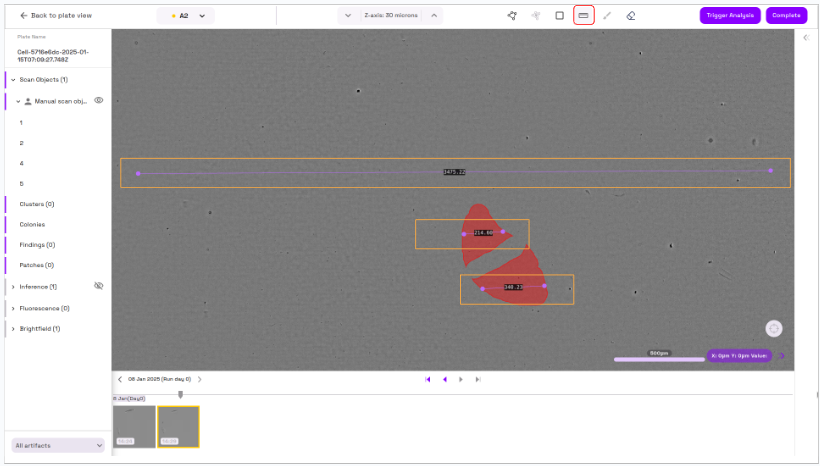Select scan object 4 in list
Viewport: 820px width, 466px height.
pyautogui.click(x=22, y=163)
